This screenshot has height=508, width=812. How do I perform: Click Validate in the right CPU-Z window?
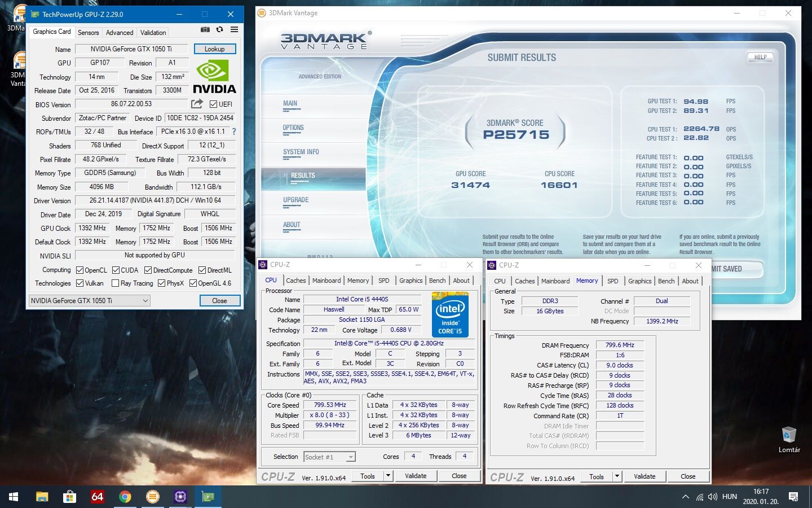[x=645, y=476]
